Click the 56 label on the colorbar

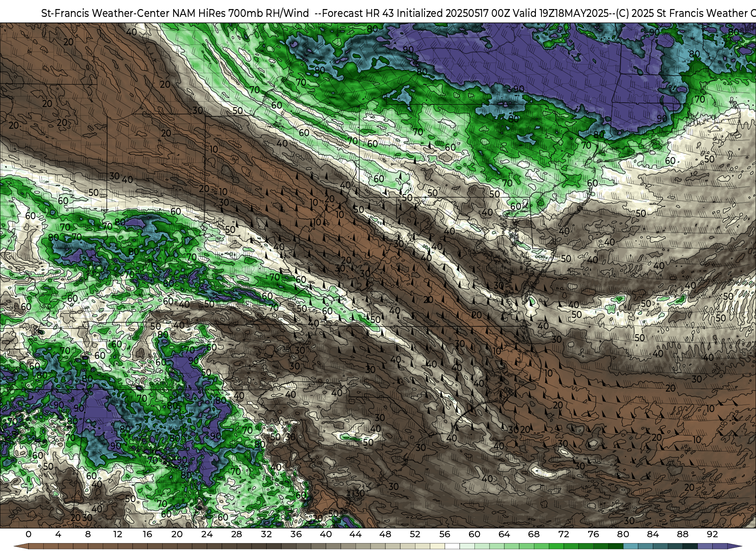[445, 534]
